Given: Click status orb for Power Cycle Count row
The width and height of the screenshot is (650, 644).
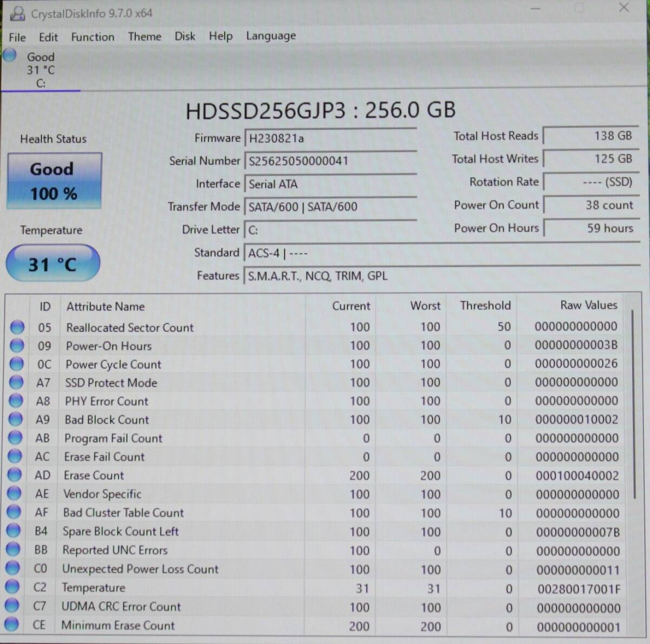Looking at the screenshot, I should (17, 364).
